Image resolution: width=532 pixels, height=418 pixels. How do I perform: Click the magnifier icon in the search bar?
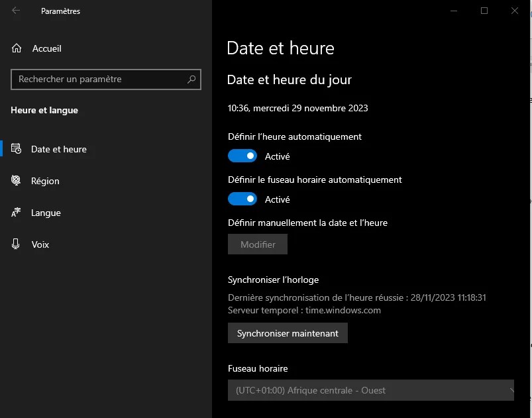click(x=191, y=79)
